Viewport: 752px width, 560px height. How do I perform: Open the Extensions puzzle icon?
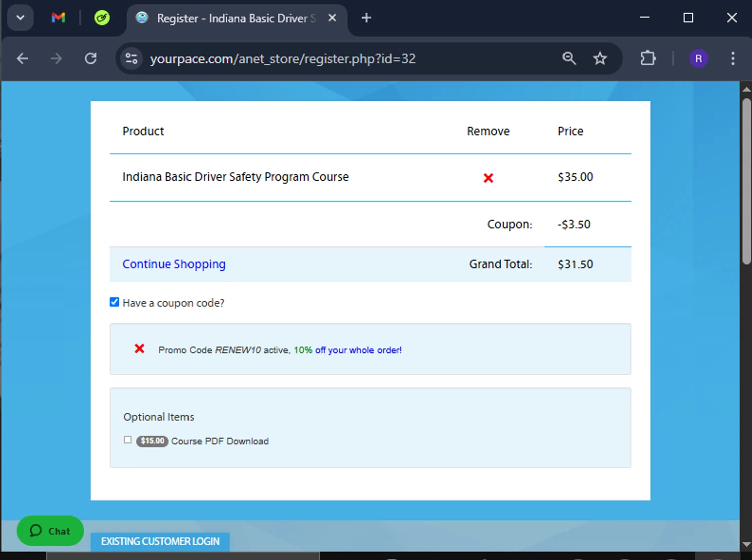[x=648, y=59]
